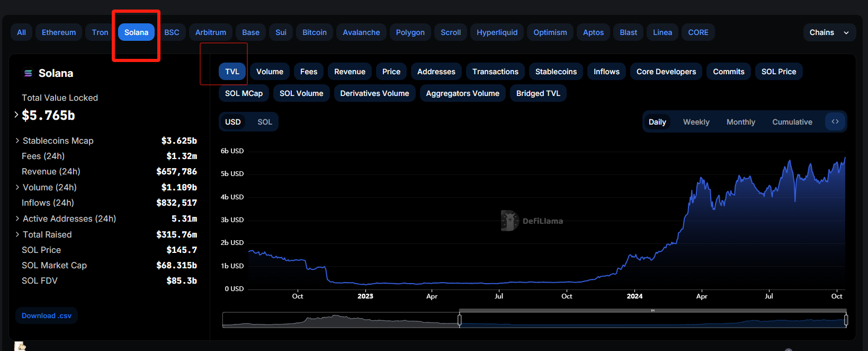Enable the Fees chart metric
The width and height of the screenshot is (868, 351).
(308, 72)
